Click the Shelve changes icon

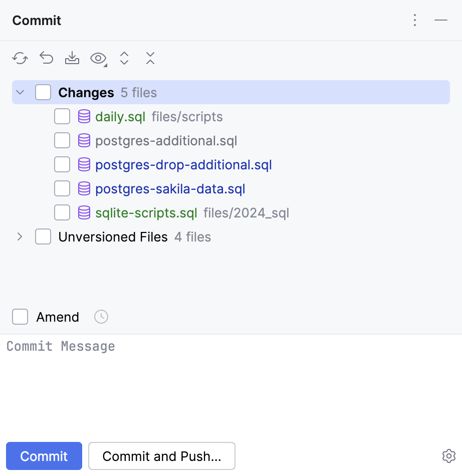tap(72, 59)
